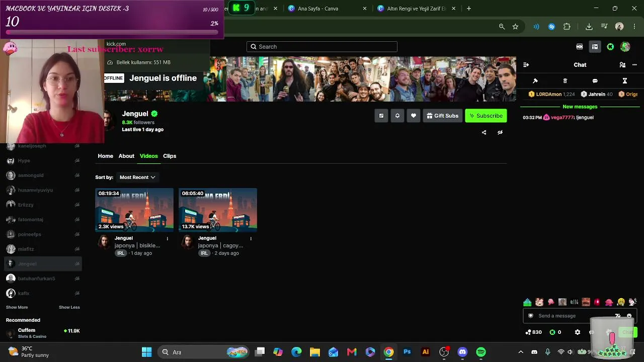The image size is (644, 362).
Task: Click the hourglass slow-mode icon
Action: coord(624,81)
